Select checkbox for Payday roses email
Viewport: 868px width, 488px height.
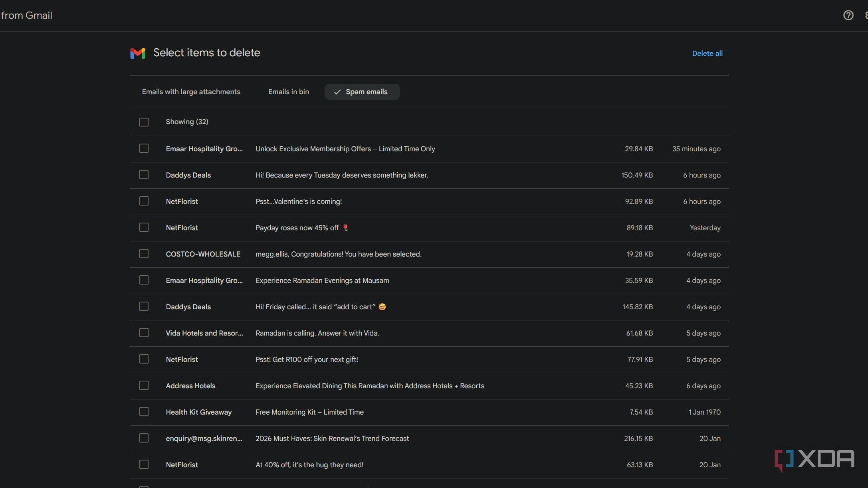144,227
